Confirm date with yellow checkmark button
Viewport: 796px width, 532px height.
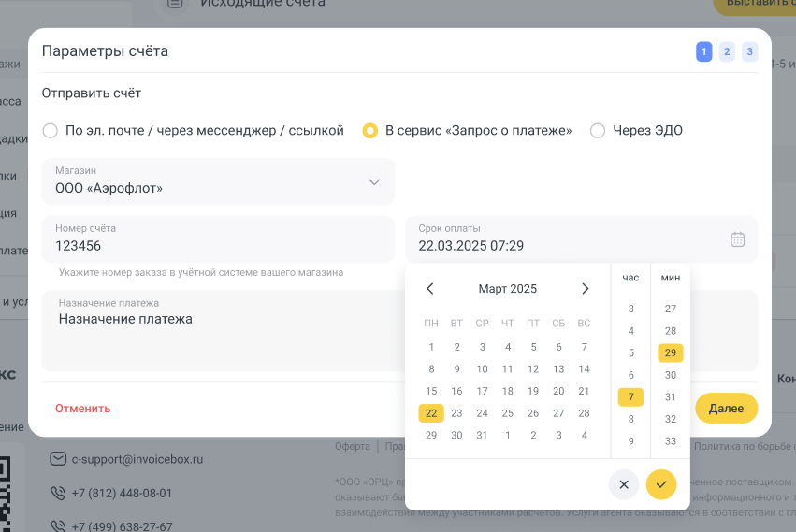pyautogui.click(x=660, y=484)
